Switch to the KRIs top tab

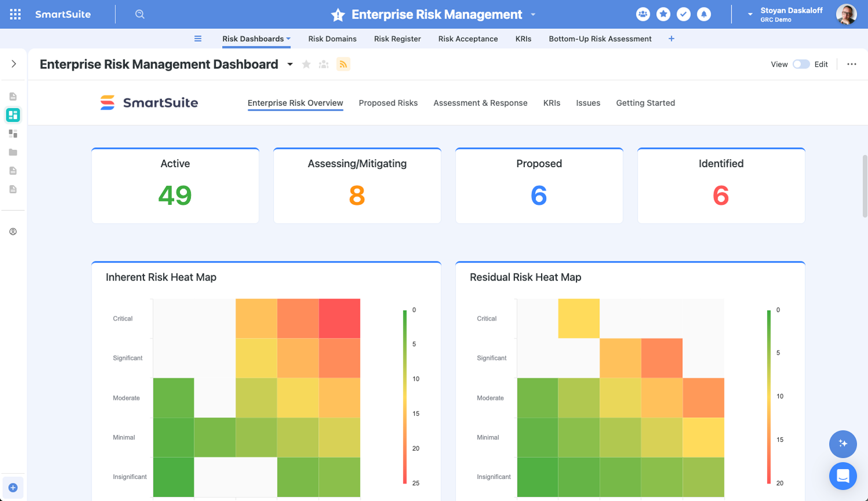coord(523,39)
